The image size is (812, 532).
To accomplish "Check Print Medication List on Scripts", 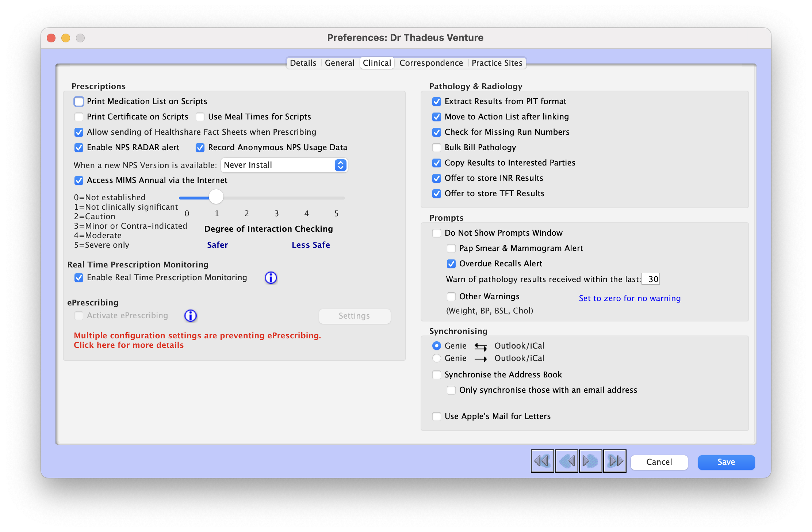I will (79, 101).
